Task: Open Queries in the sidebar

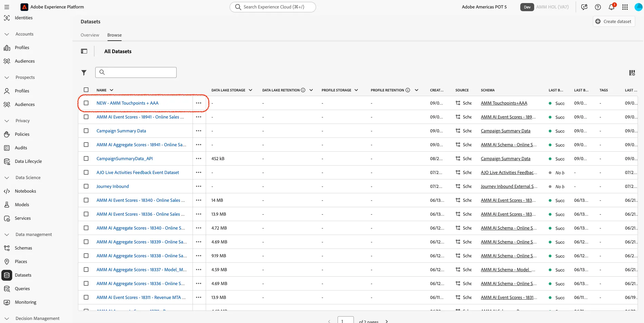Action: click(22, 288)
